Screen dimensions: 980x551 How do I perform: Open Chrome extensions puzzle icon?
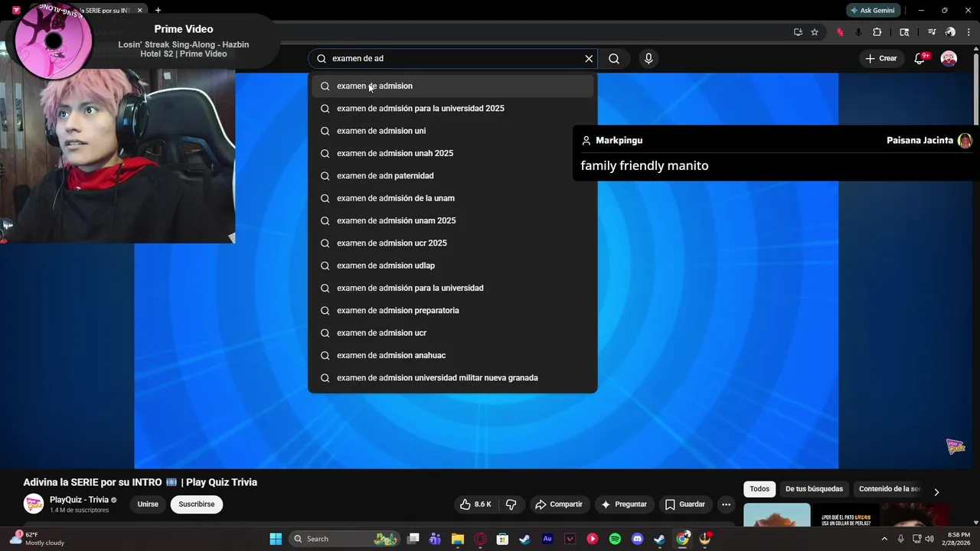point(877,32)
